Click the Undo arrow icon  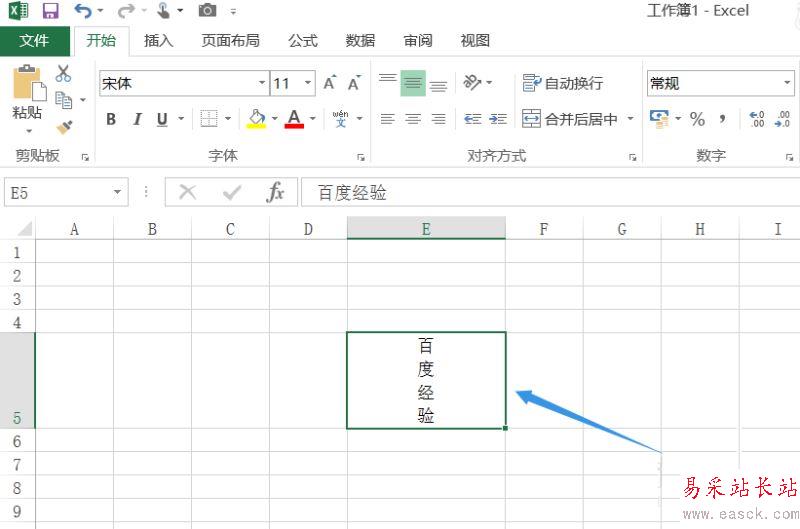tap(83, 10)
